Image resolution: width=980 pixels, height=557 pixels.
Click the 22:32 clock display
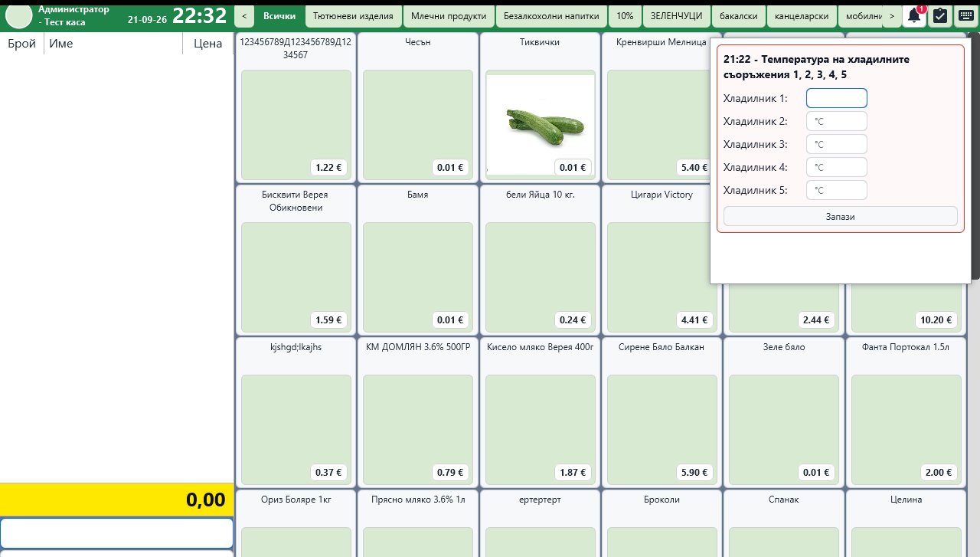[199, 16]
